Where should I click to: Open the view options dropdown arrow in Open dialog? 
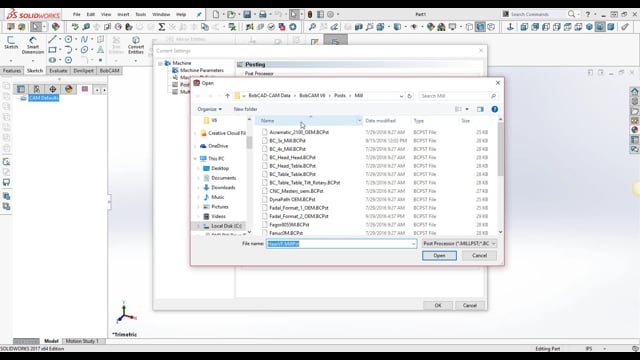(x=467, y=109)
